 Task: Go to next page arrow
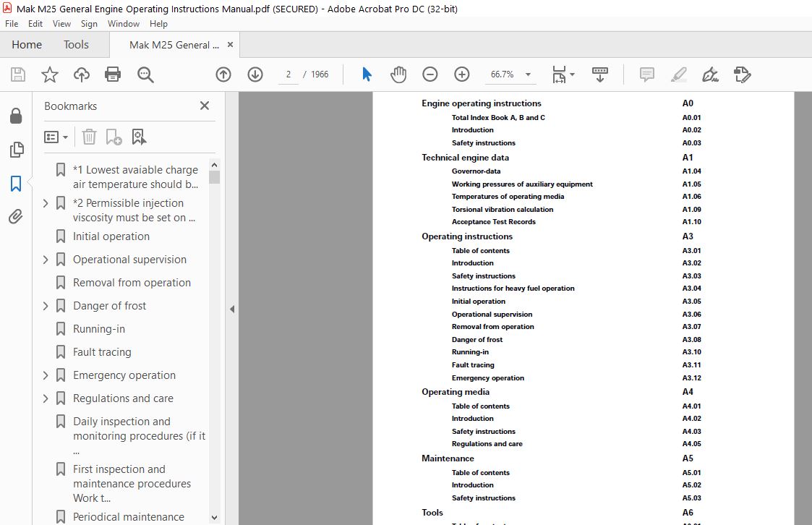tap(255, 74)
